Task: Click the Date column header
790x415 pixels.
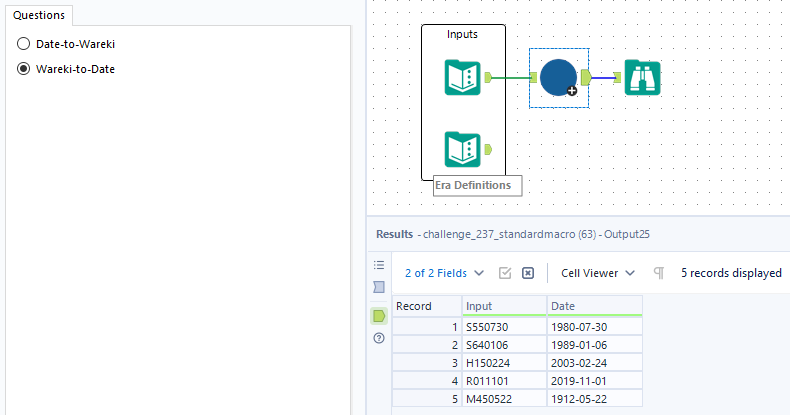Action: [x=595, y=306]
